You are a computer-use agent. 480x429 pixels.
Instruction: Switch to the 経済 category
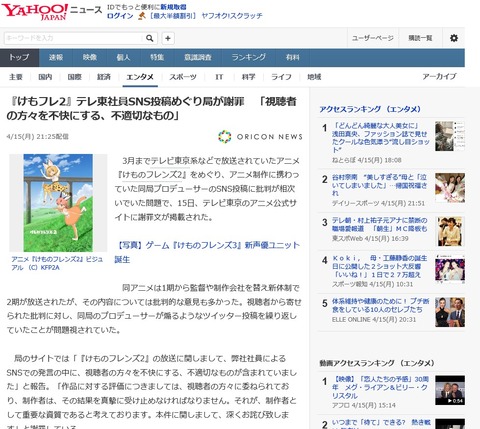[x=104, y=77]
